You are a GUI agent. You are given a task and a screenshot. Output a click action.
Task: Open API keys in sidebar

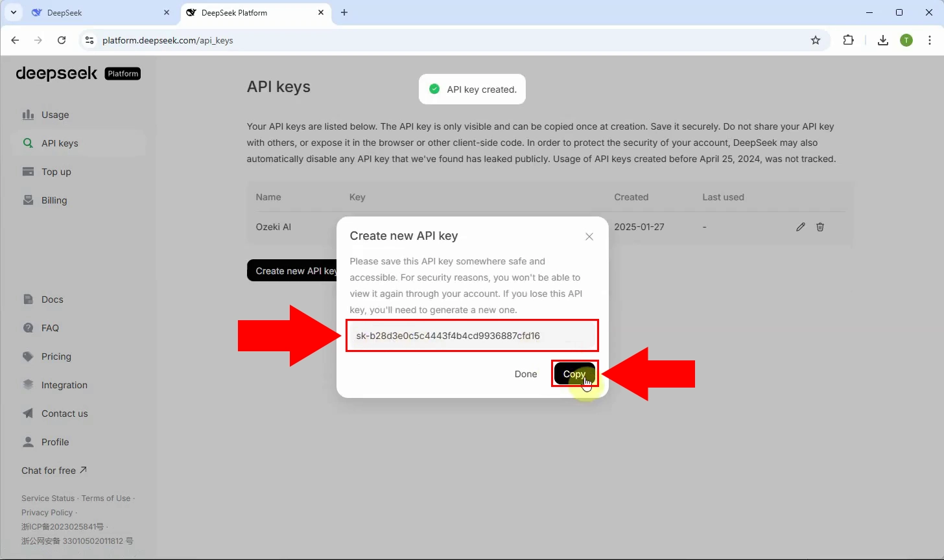pyautogui.click(x=78, y=143)
